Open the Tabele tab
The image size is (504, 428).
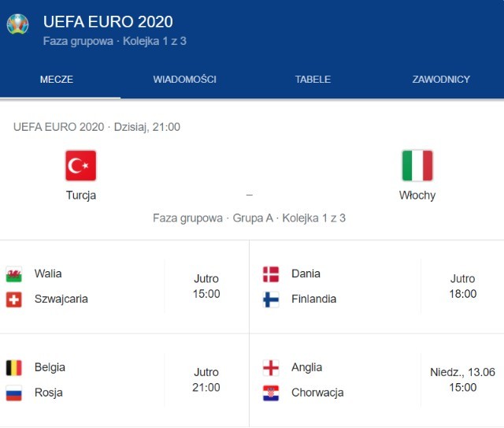[x=313, y=80]
